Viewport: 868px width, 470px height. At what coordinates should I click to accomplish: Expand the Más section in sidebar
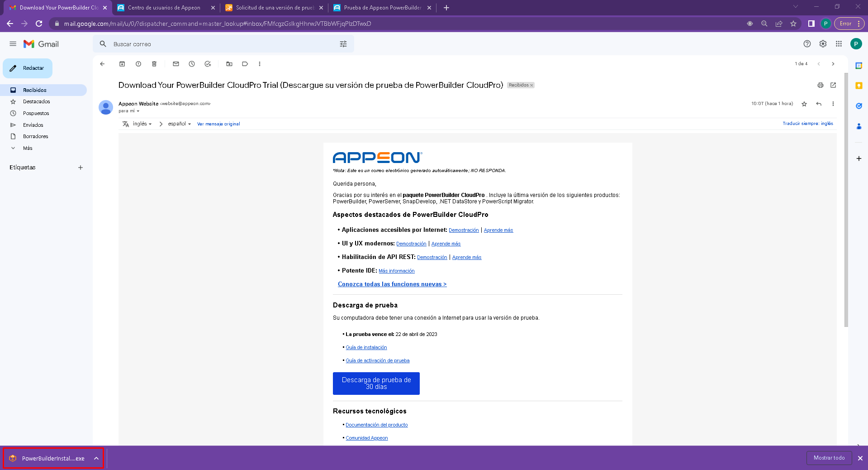coord(28,148)
